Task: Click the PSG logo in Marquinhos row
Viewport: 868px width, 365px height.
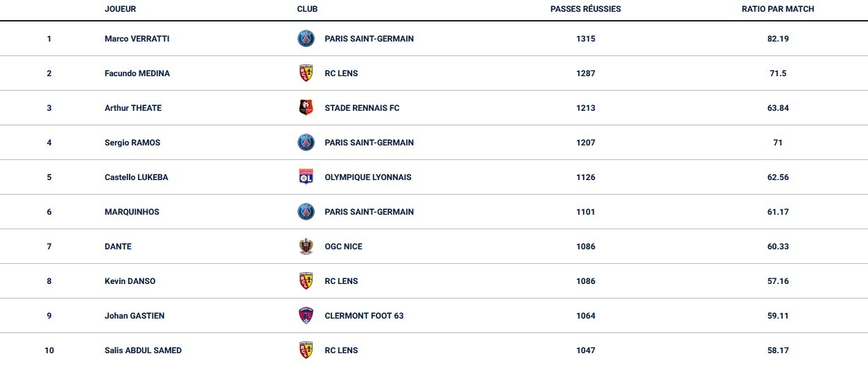Action: pyautogui.click(x=306, y=212)
